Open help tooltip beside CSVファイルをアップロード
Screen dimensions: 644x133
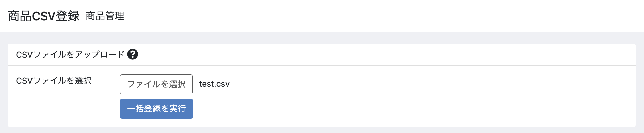(x=132, y=54)
